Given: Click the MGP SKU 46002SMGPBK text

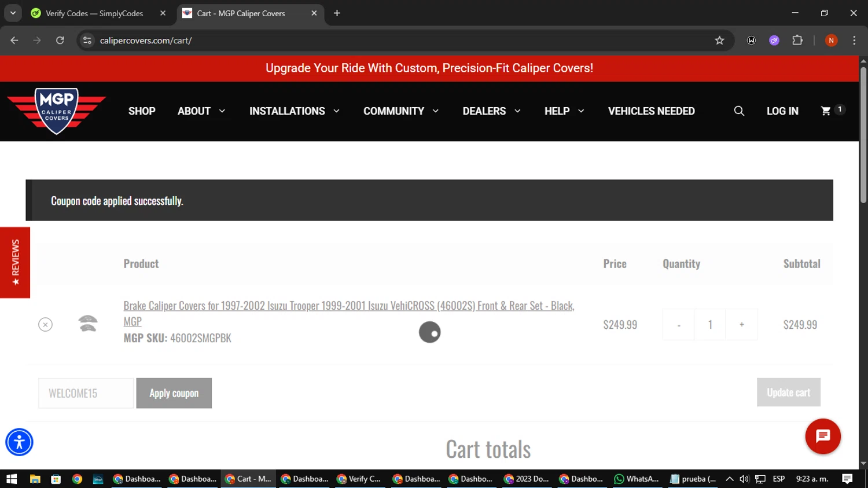Looking at the screenshot, I should [x=177, y=338].
